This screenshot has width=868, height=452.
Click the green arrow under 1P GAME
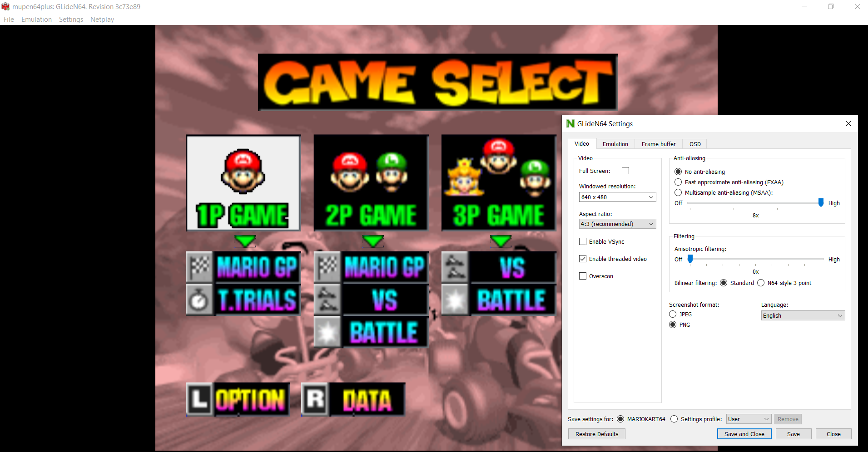[x=245, y=241]
